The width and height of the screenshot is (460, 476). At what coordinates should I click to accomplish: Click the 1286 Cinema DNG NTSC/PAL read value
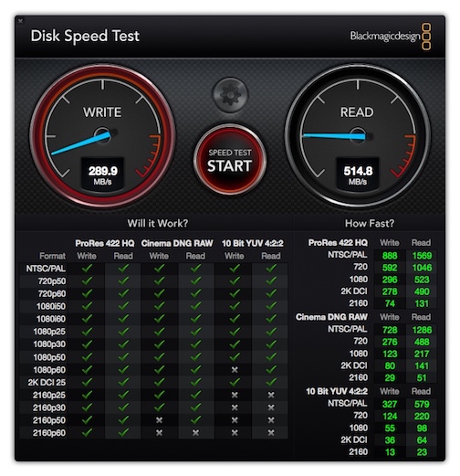[x=422, y=330]
